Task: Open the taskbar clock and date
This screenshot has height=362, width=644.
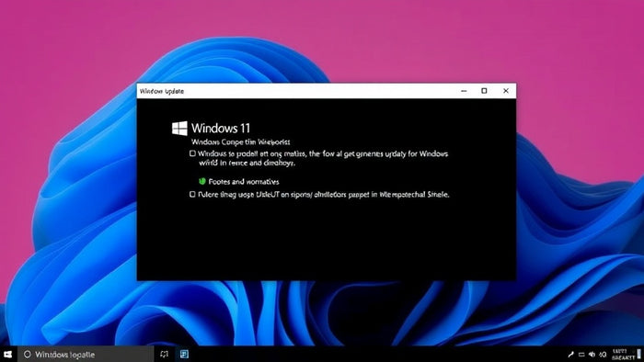Action: pyautogui.click(x=623, y=355)
